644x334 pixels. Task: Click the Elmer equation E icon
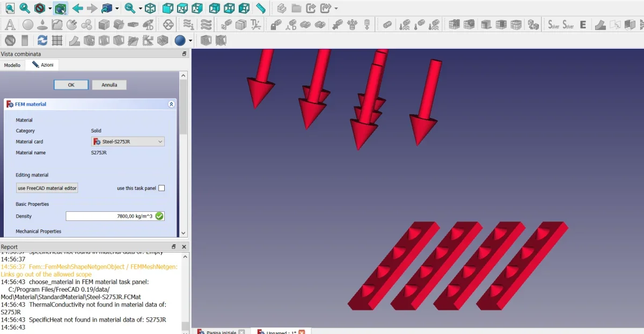tap(583, 24)
